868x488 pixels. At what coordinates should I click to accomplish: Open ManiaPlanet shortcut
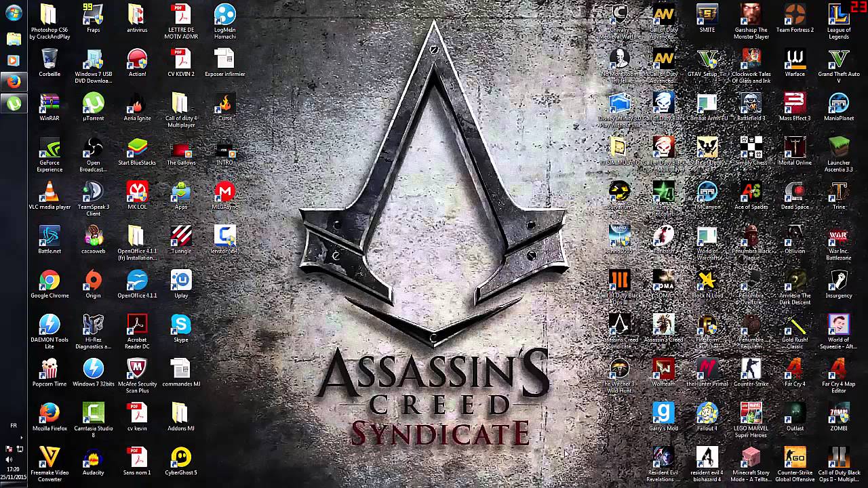(839, 107)
